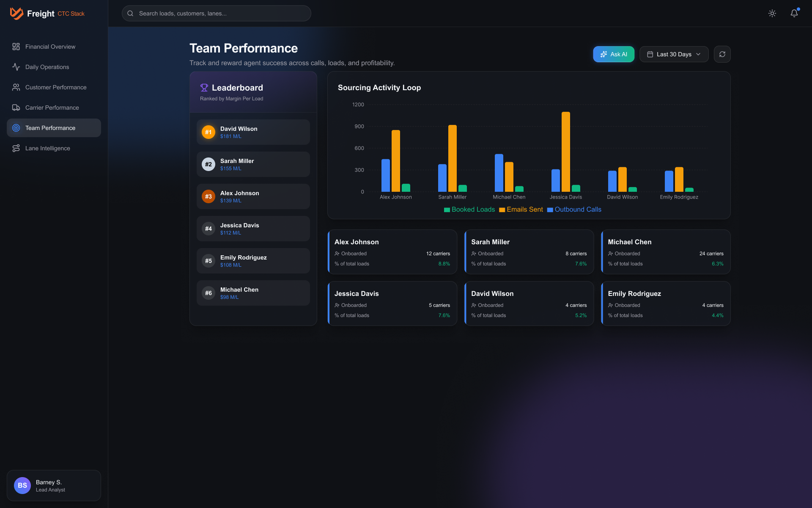Expand the date range chevron arrow
This screenshot has height=508, width=812.
(x=698, y=54)
